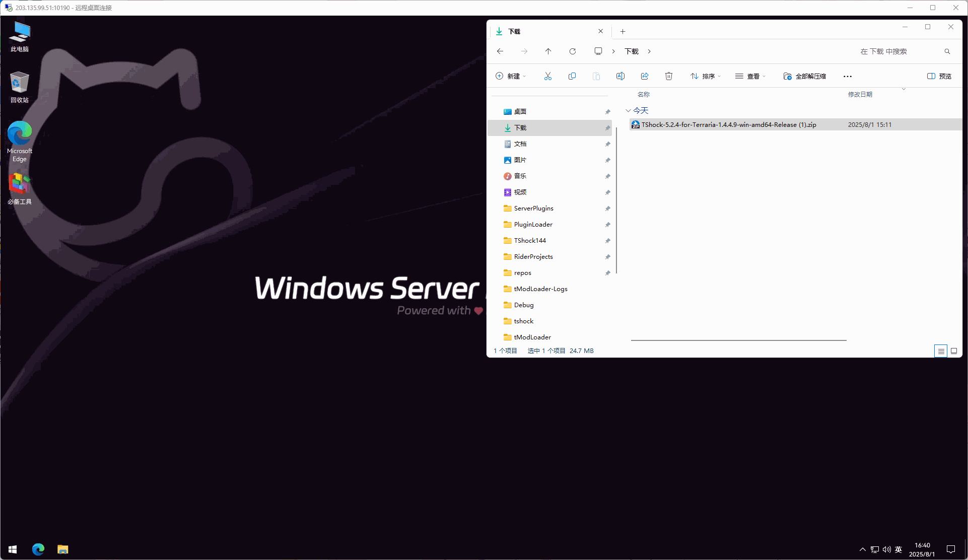Select the 必备工具 desktop icon
Image resolution: width=968 pixels, height=560 pixels.
tap(20, 189)
